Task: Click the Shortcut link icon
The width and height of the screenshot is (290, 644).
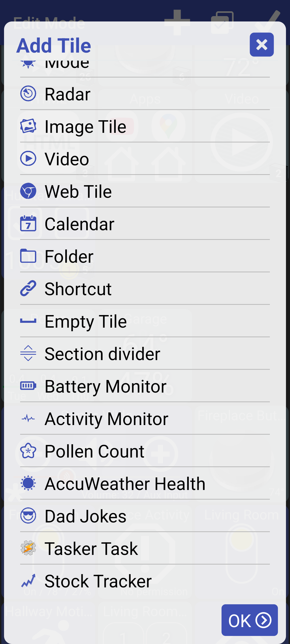Action: pyautogui.click(x=28, y=288)
